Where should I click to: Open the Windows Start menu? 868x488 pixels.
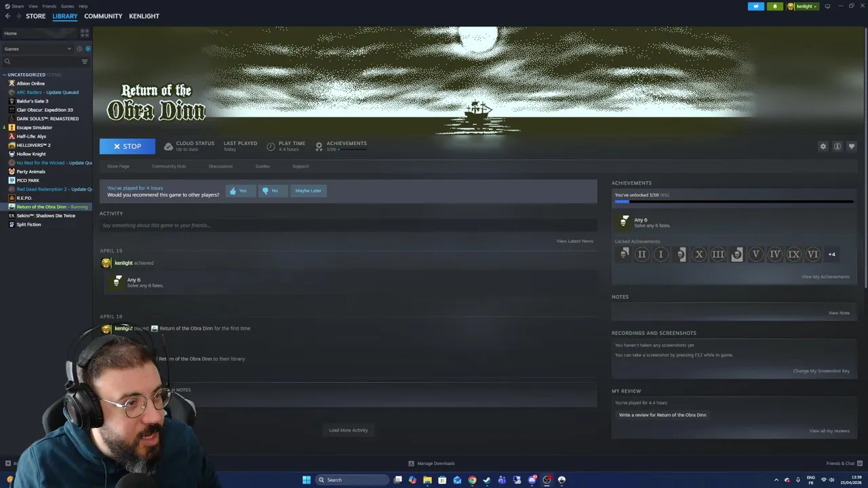coord(307,480)
